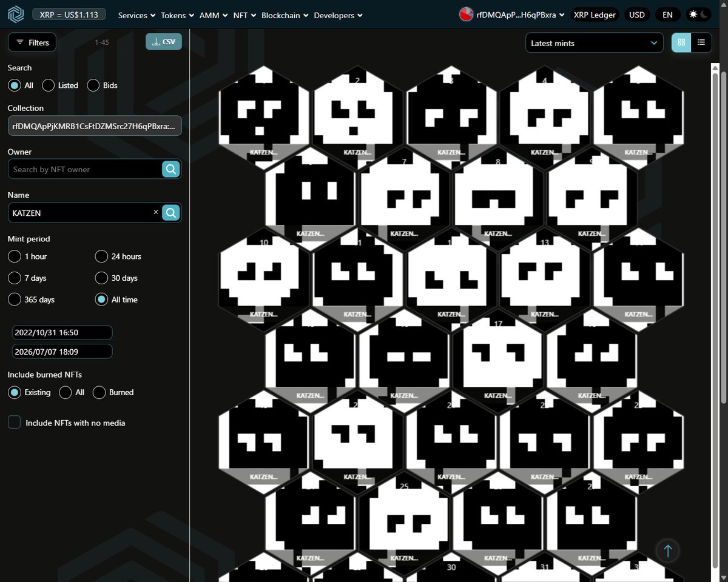
Task: Switch to grid view icon
Action: pos(681,42)
